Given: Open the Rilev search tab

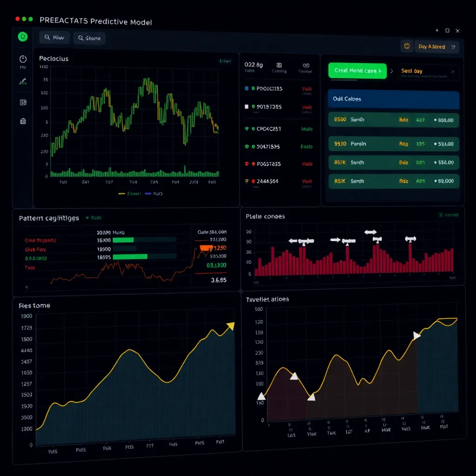Looking at the screenshot, I should coord(54,38).
